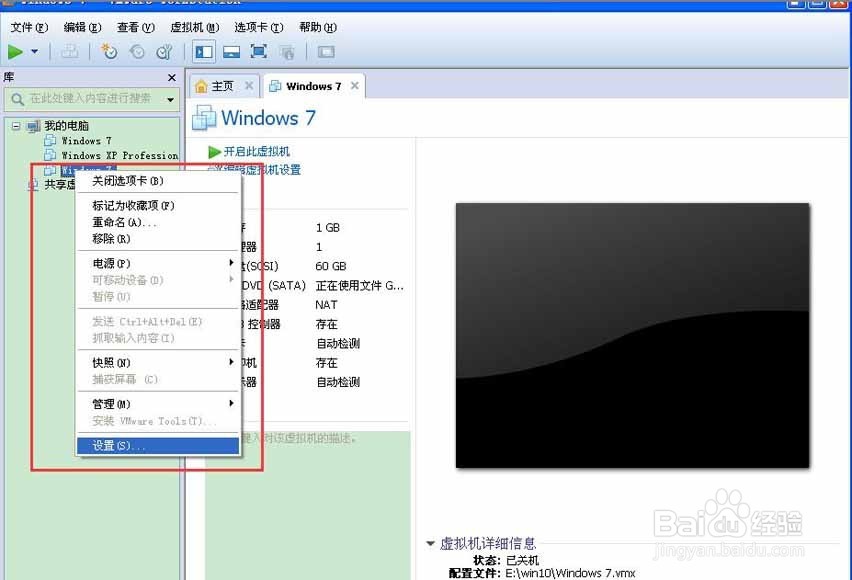Open the 虚拟机(M) menu
The image size is (852, 580).
pos(195,27)
